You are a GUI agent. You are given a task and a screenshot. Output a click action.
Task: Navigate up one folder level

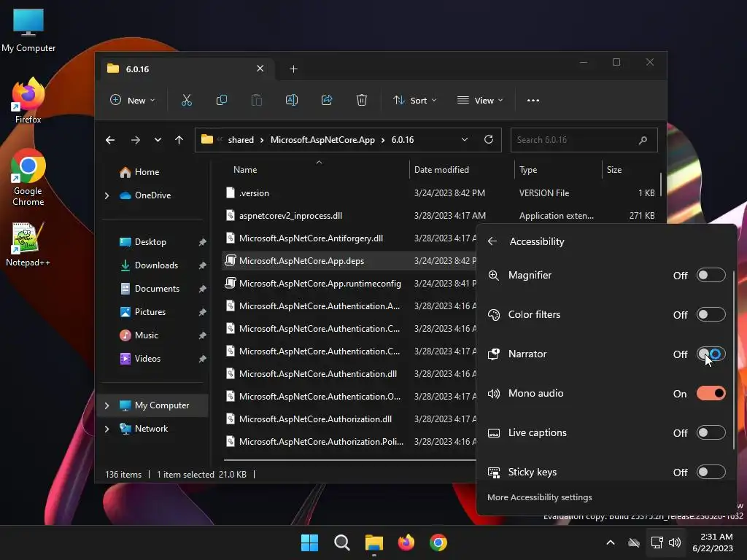pyautogui.click(x=179, y=140)
